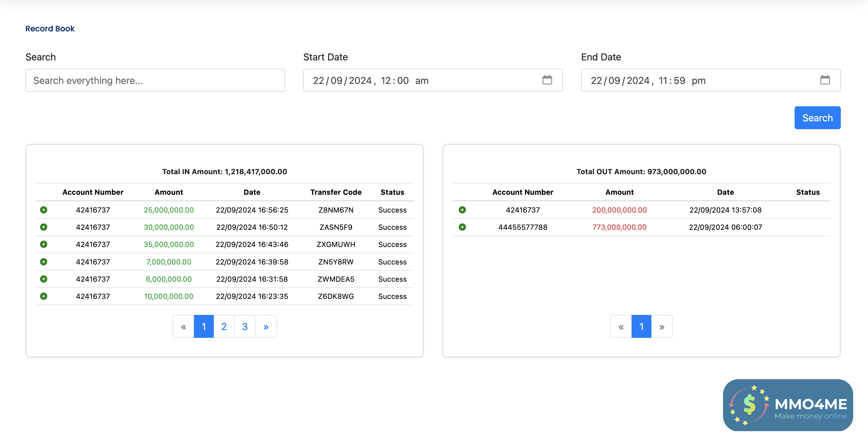Viewport: 868px width, 439px height.
Task: Expand the row with transfer code ZWMDEA5
Action: click(x=43, y=279)
